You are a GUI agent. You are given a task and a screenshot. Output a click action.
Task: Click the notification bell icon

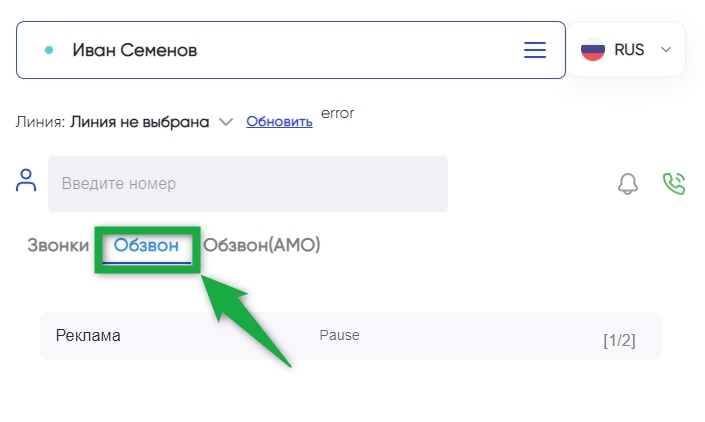(628, 184)
